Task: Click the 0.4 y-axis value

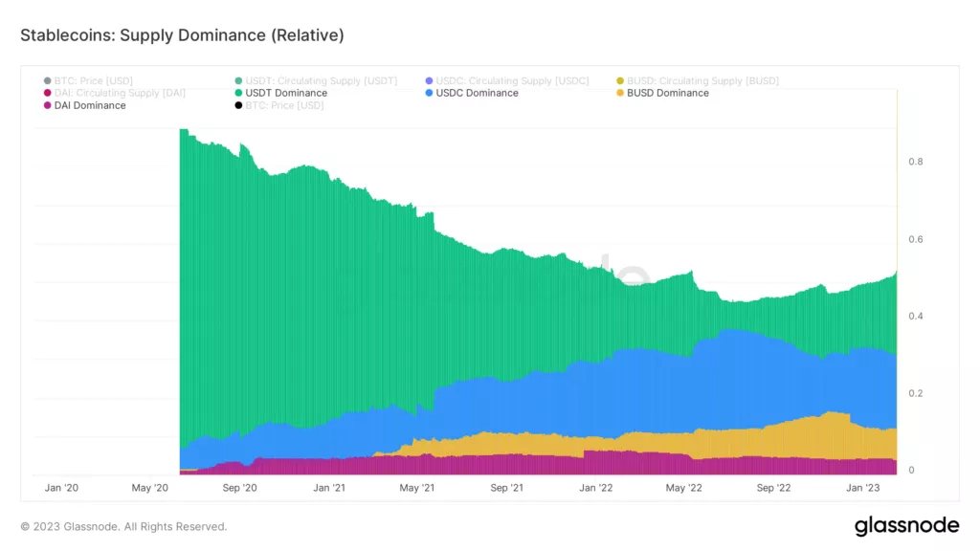Action: coord(916,316)
